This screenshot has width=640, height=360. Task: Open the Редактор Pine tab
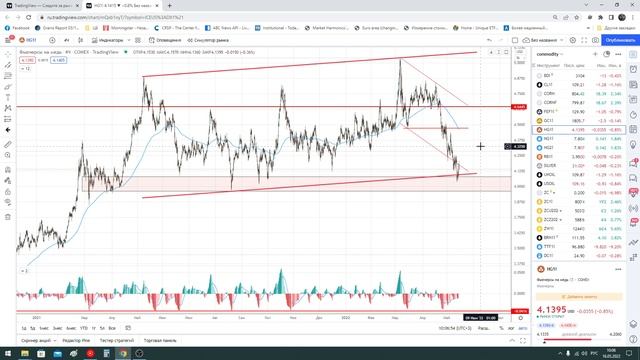(76, 340)
